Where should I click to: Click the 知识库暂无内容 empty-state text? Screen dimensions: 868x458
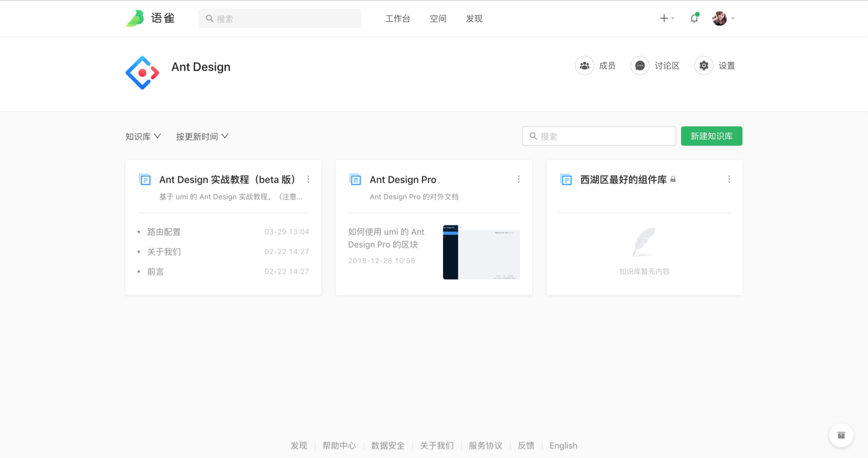(x=644, y=272)
